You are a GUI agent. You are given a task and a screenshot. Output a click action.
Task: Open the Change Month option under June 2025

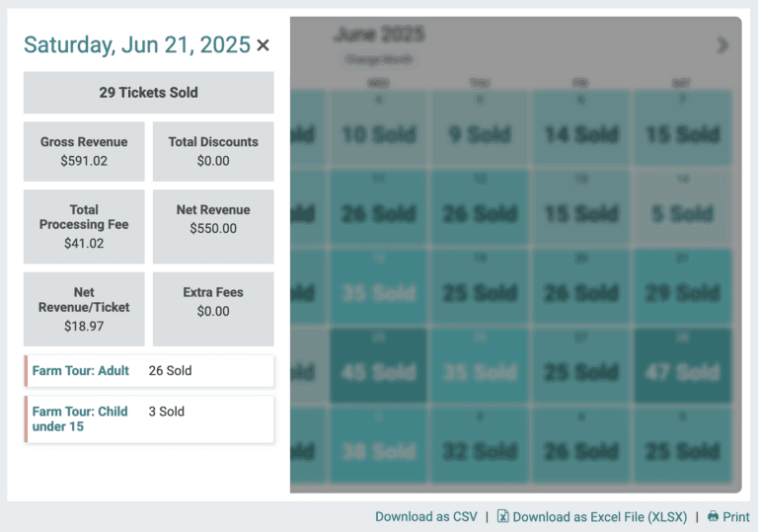coord(379,59)
